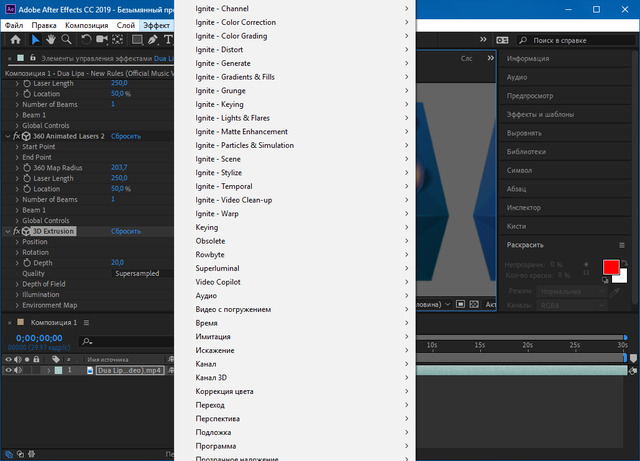Collapse the 3D Extrusion effect
Screen dimensions: 640x461
click(8, 231)
